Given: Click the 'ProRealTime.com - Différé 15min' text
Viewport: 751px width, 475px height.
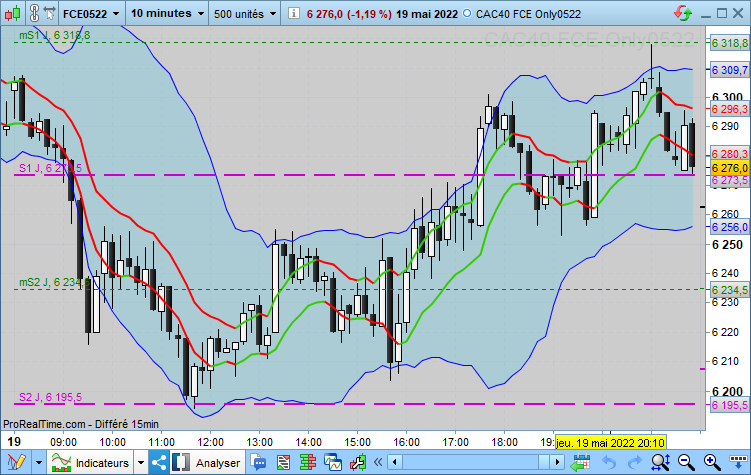Looking at the screenshot, I should [x=81, y=424].
